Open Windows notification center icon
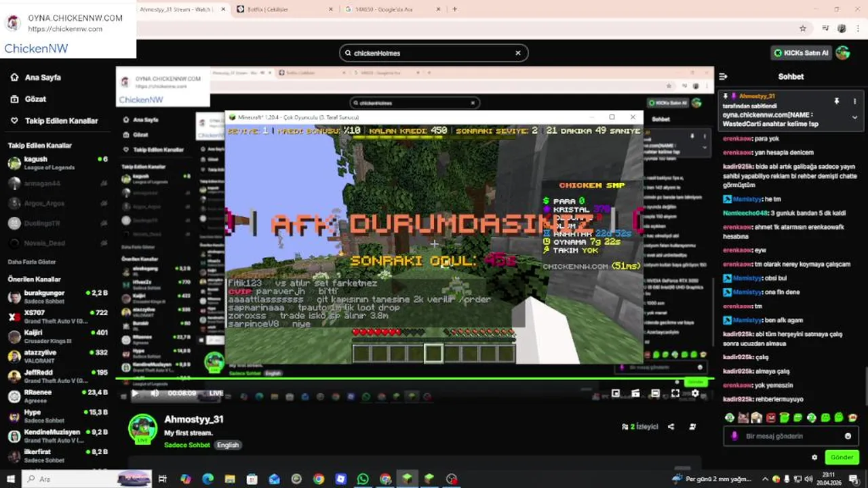 pos(854,479)
